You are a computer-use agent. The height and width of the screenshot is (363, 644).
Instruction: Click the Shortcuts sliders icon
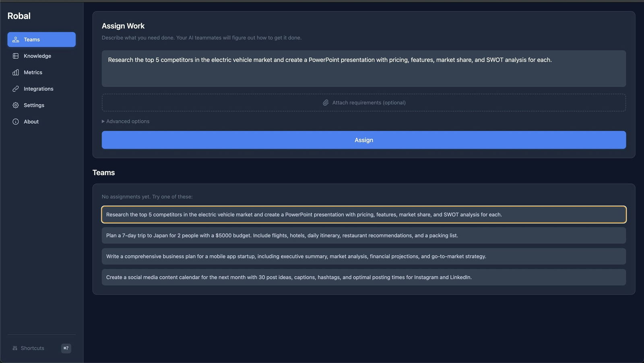[15, 348]
